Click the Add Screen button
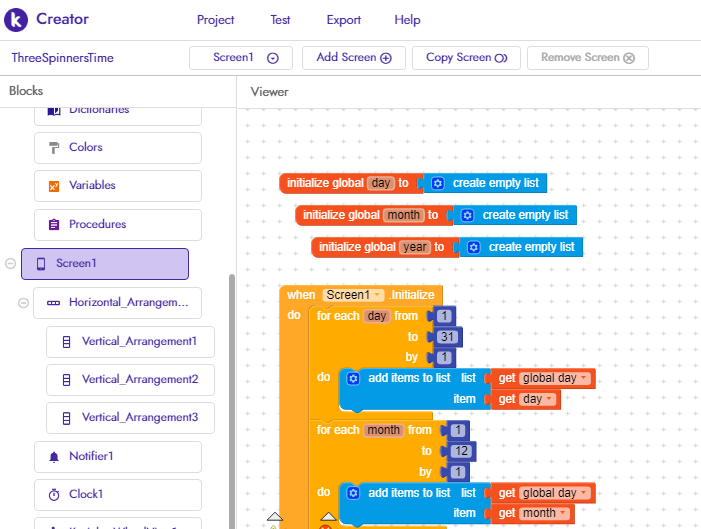Viewport: 701px width, 529px height. point(354,58)
